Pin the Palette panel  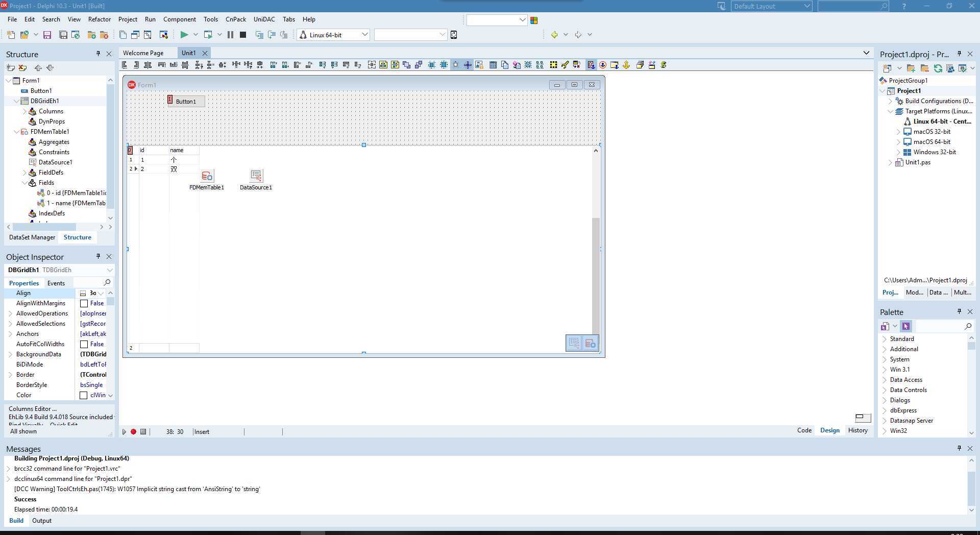tap(959, 311)
